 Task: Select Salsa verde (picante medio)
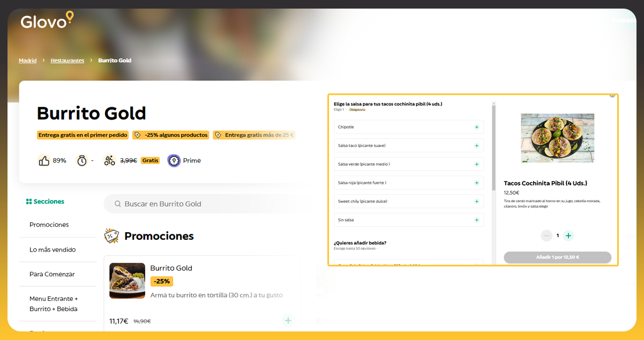(x=408, y=164)
